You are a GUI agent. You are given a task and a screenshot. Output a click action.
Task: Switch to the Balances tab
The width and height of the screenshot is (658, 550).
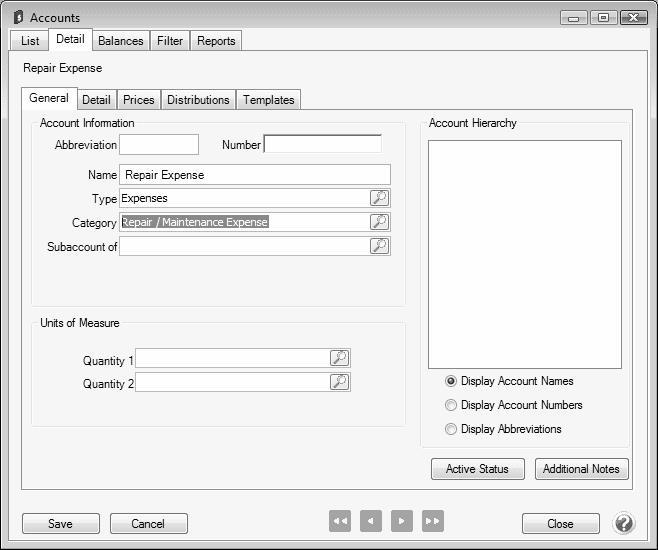pos(121,41)
